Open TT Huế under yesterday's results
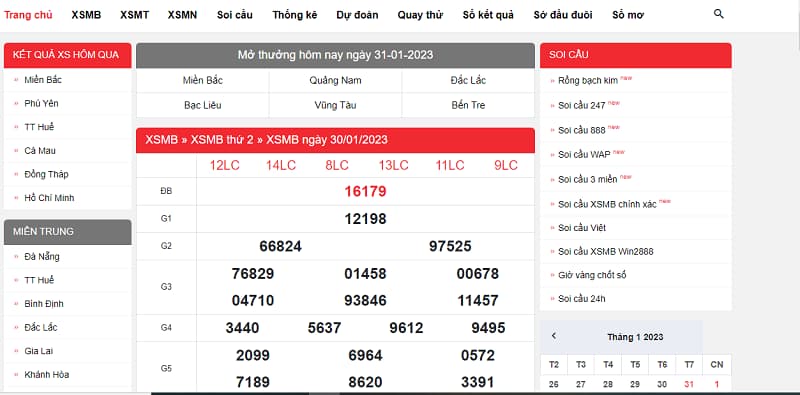 (x=39, y=127)
